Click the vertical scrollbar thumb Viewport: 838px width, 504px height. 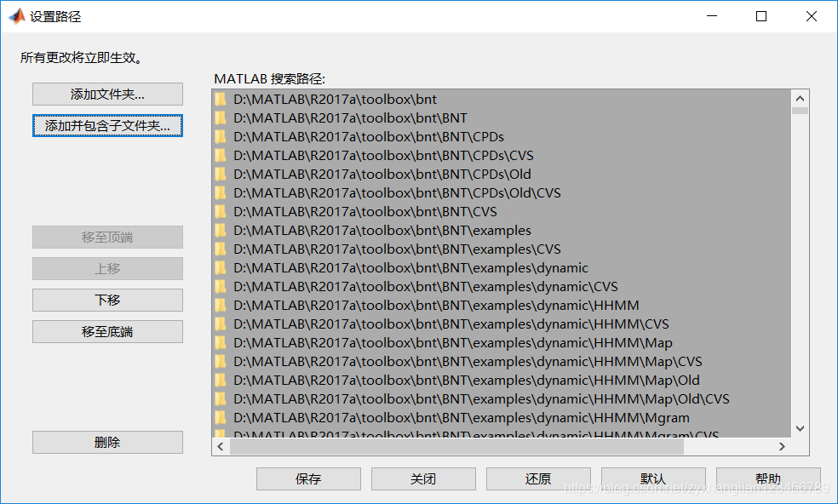click(x=800, y=111)
